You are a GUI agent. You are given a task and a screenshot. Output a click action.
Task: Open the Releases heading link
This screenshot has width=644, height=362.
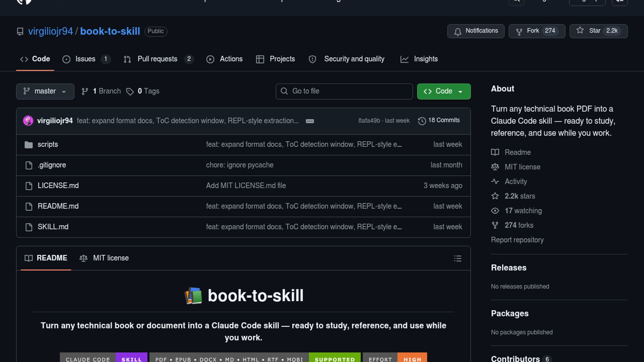pyautogui.click(x=508, y=268)
